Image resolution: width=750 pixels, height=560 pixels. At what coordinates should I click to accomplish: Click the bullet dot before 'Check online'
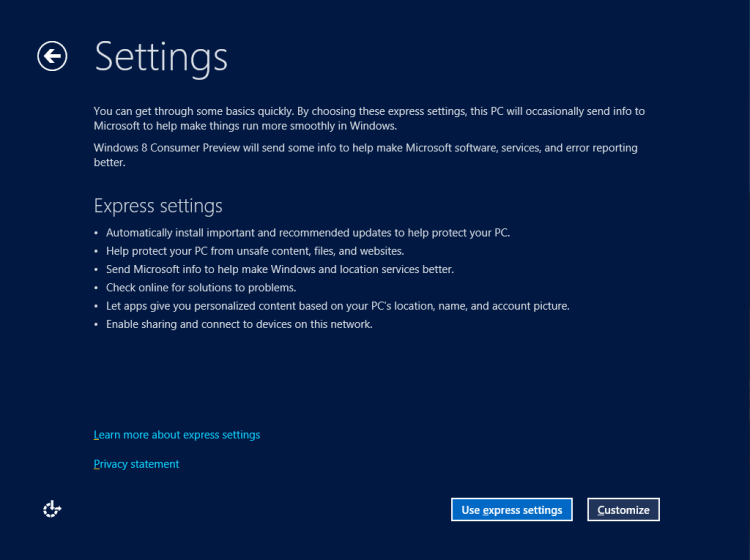coord(97,288)
